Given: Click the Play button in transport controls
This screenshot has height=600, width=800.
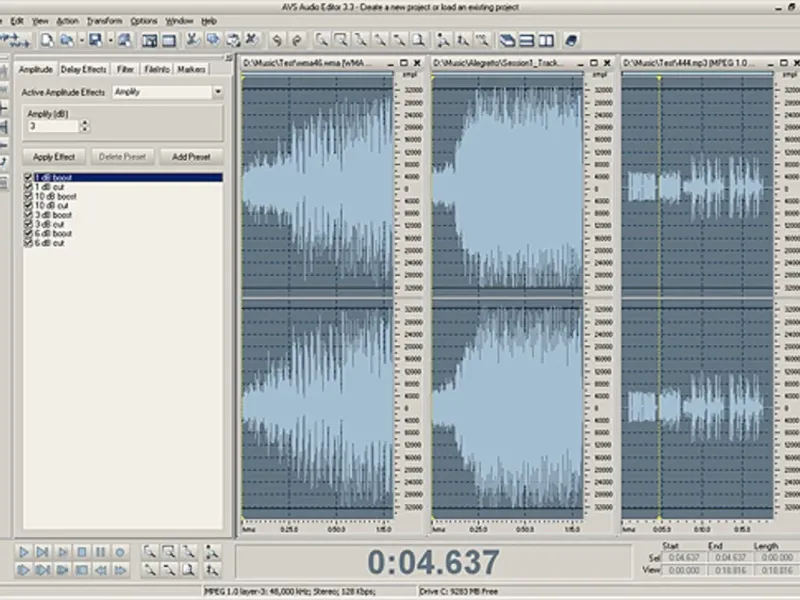Looking at the screenshot, I should click(24, 551).
